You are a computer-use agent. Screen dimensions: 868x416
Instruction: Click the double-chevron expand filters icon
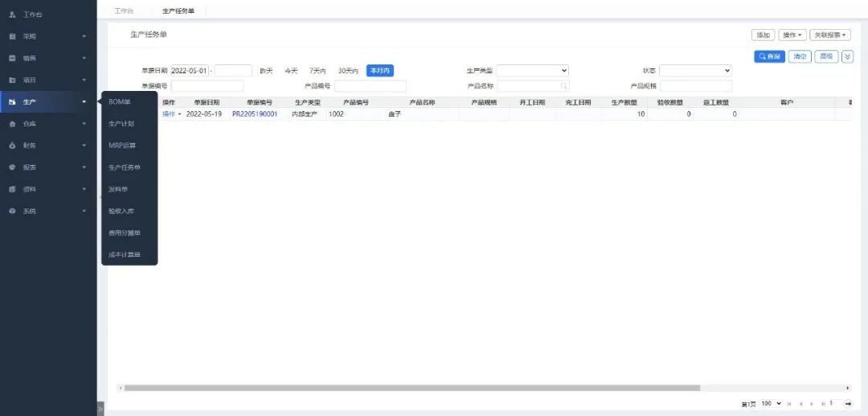tap(847, 56)
